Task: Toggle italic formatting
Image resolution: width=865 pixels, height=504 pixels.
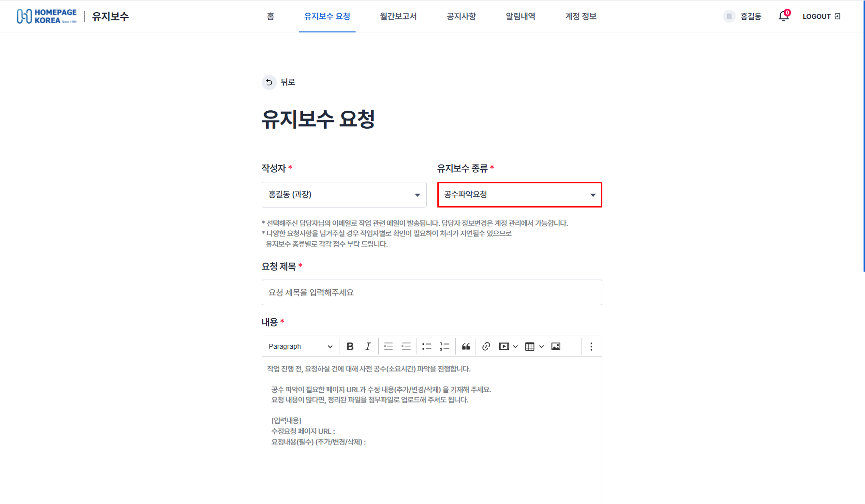Action: (368, 346)
